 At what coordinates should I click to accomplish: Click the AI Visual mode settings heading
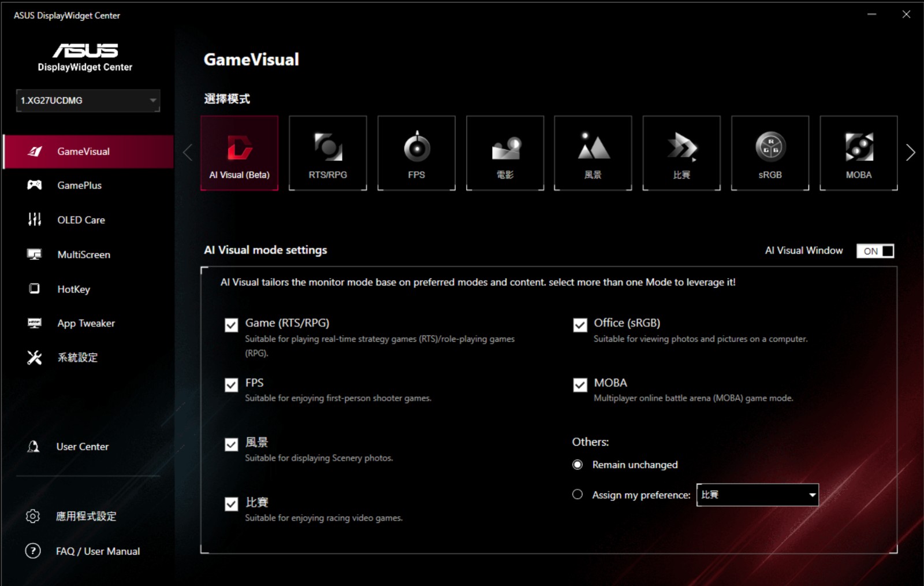point(265,250)
